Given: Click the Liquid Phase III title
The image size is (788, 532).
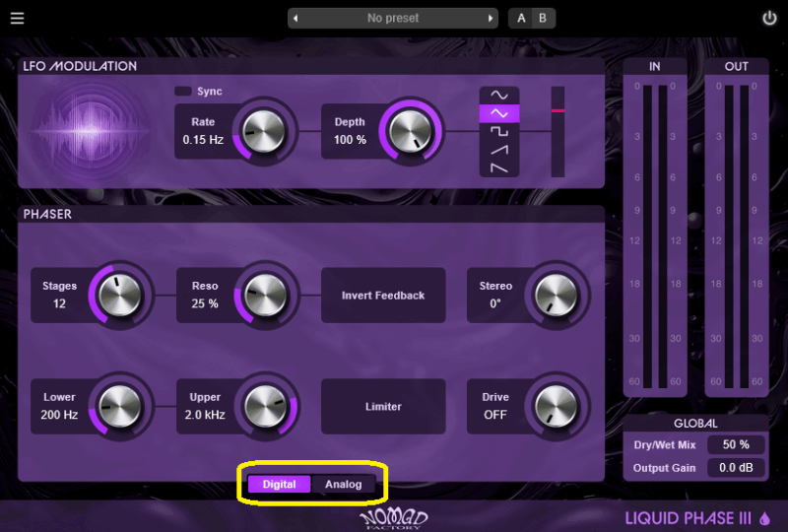Looking at the screenshot, I should tap(688, 518).
